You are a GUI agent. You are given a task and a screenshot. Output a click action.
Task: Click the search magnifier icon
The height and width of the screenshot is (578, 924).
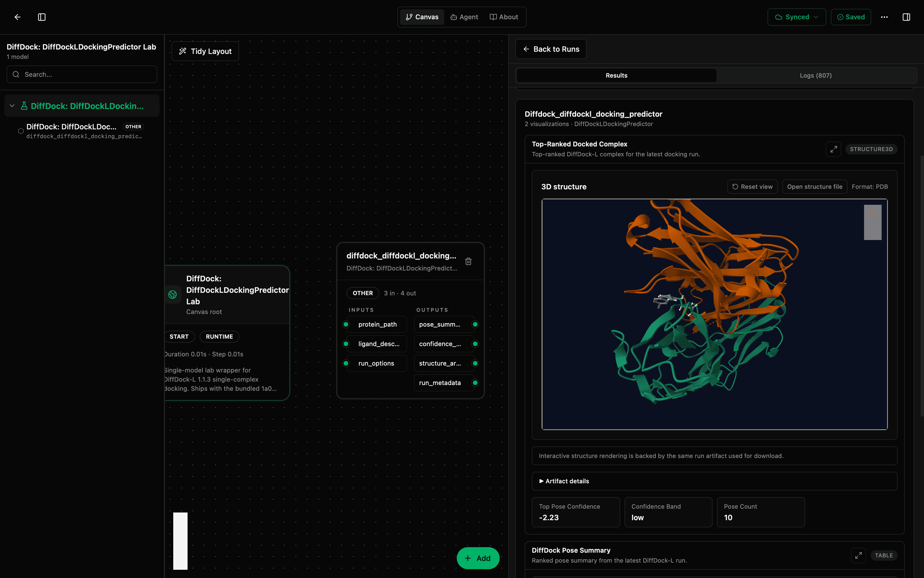[16, 74]
